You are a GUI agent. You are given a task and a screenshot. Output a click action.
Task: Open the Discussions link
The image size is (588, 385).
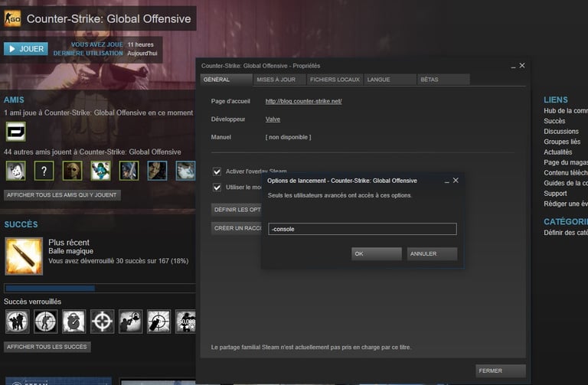[x=561, y=131]
